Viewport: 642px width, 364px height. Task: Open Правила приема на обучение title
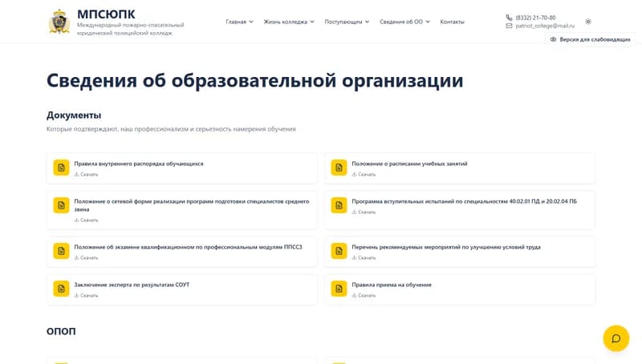pyautogui.click(x=392, y=285)
